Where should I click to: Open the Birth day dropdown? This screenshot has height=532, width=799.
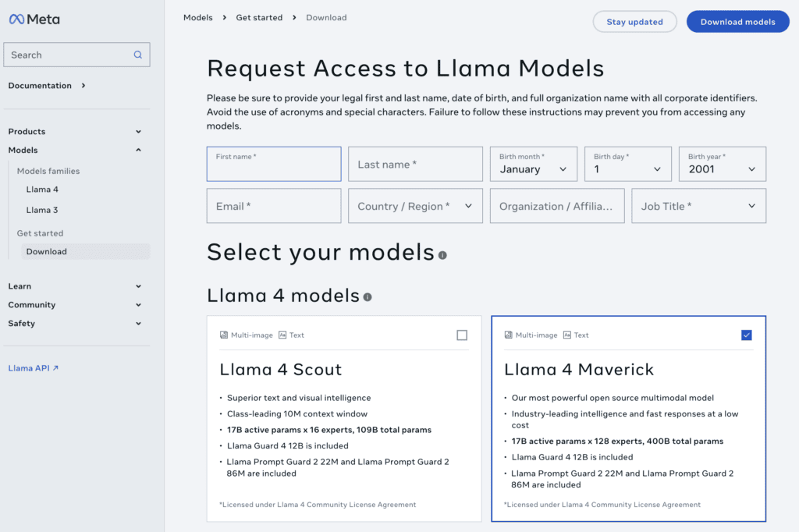(x=628, y=164)
